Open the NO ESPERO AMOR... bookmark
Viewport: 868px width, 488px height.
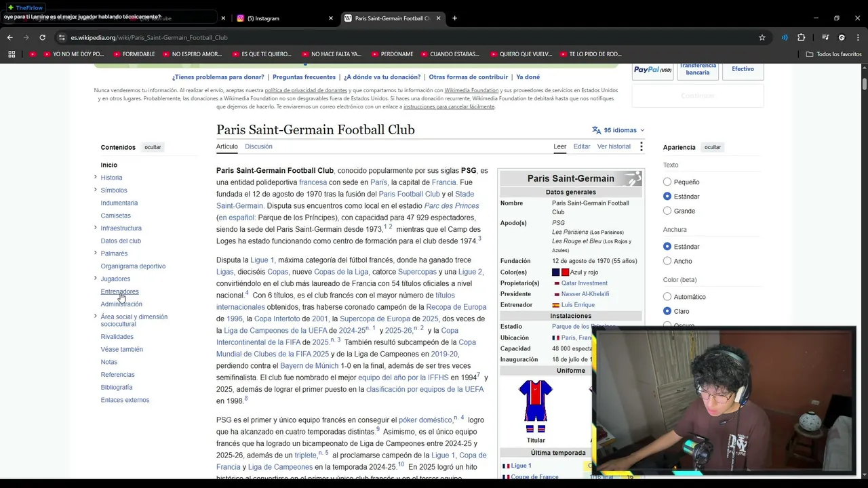(x=192, y=54)
